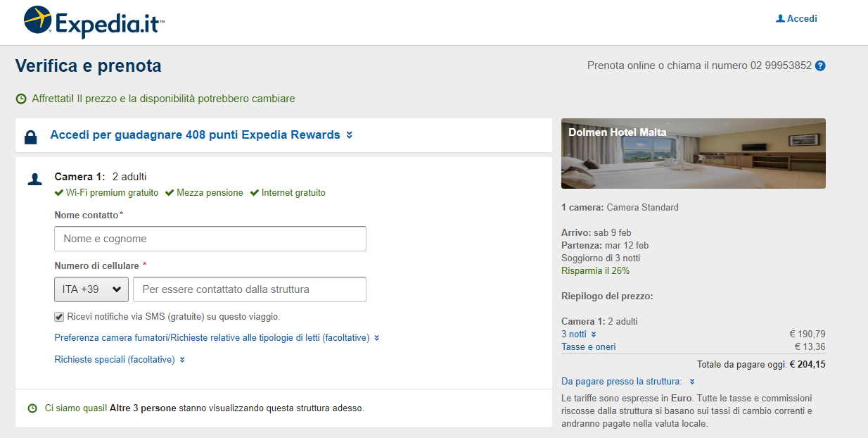Click the phone number 02 99953852 text
This screenshot has width=868, height=438.
click(x=781, y=65)
